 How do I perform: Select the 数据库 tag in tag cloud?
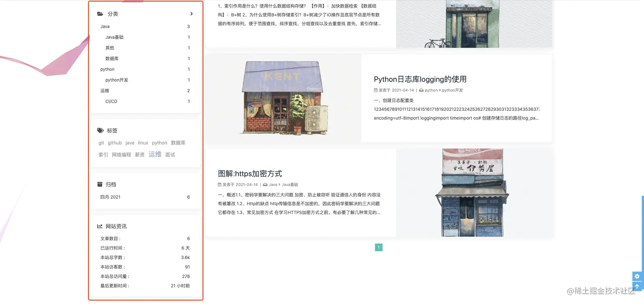pyautogui.click(x=178, y=143)
